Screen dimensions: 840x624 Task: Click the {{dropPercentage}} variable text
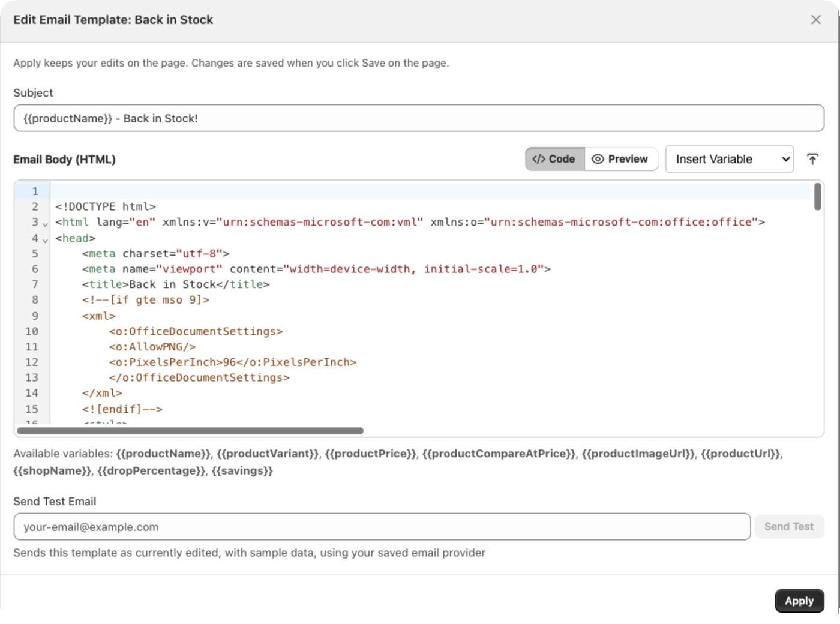151,470
